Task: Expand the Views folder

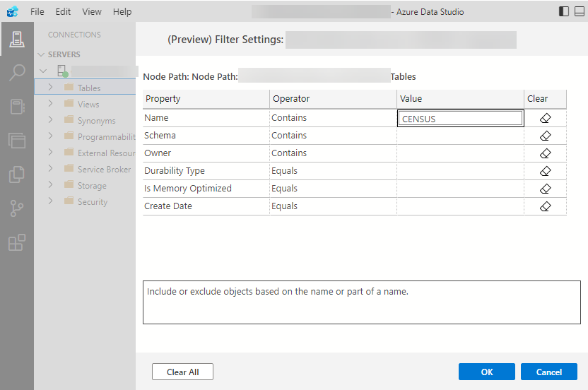Action: point(51,103)
